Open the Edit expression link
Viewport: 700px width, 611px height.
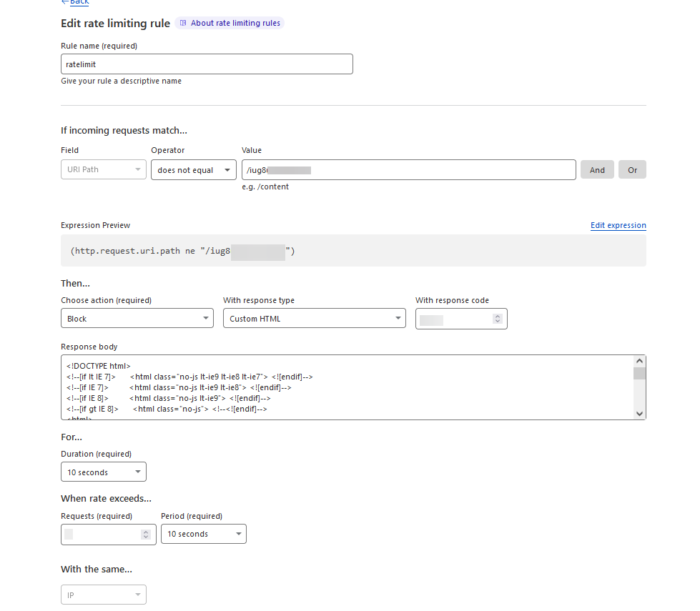pyautogui.click(x=618, y=225)
